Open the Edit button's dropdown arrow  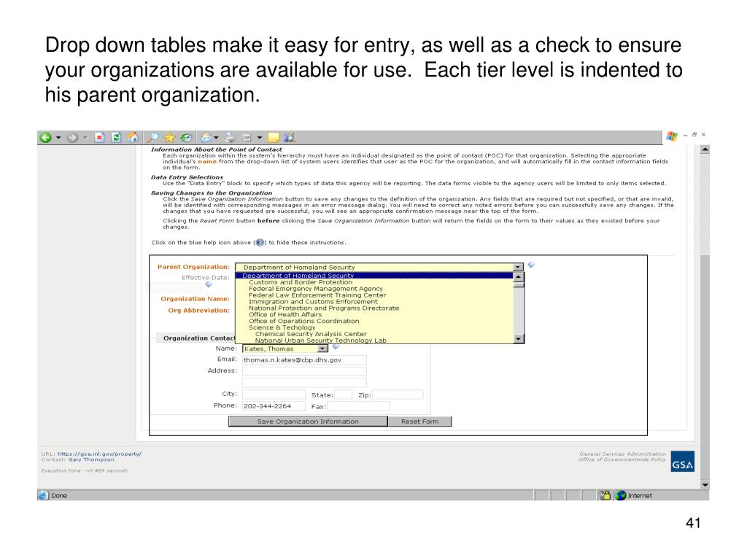tap(260, 138)
